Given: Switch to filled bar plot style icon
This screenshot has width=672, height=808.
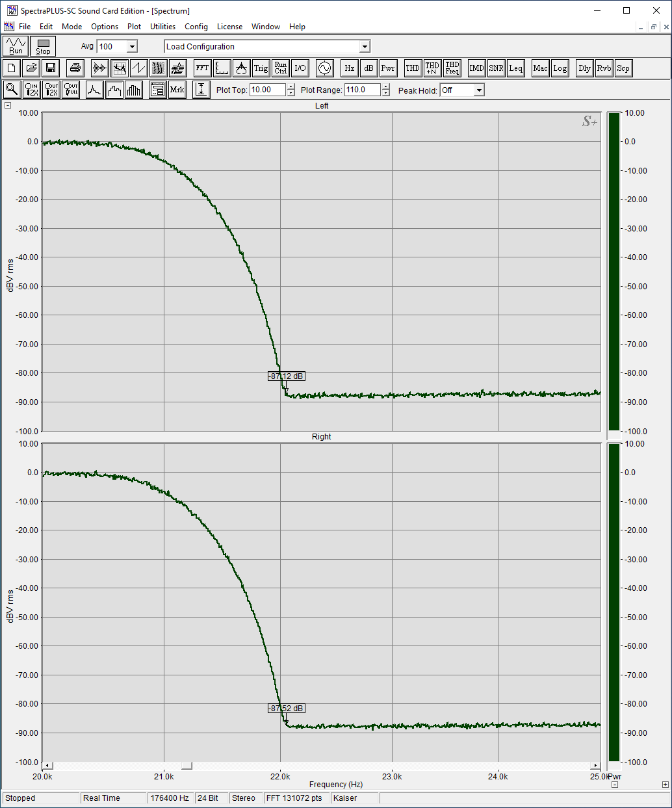Looking at the screenshot, I should [134, 90].
